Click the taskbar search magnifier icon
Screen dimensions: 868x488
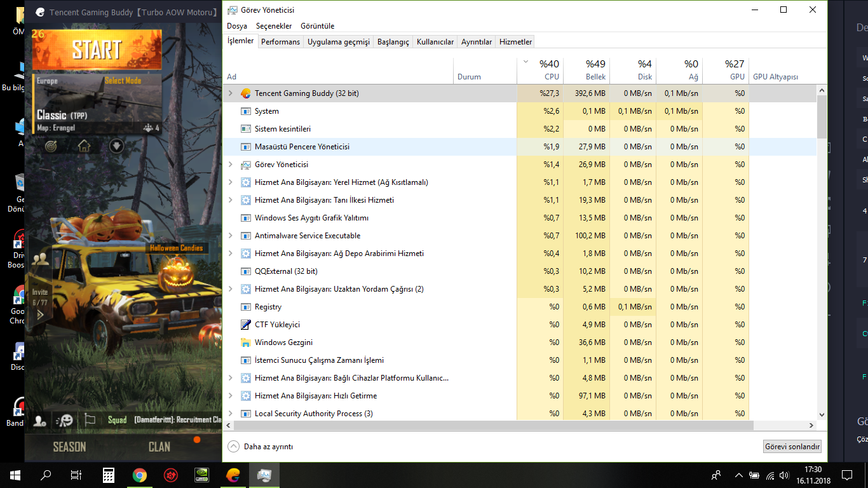coord(46,475)
